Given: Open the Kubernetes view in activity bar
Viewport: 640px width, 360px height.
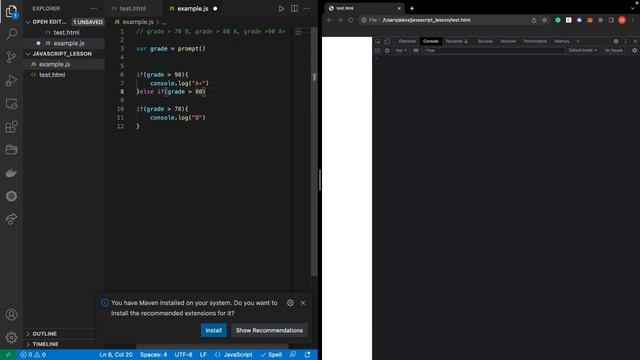Looking at the screenshot, I should tap(11, 196).
